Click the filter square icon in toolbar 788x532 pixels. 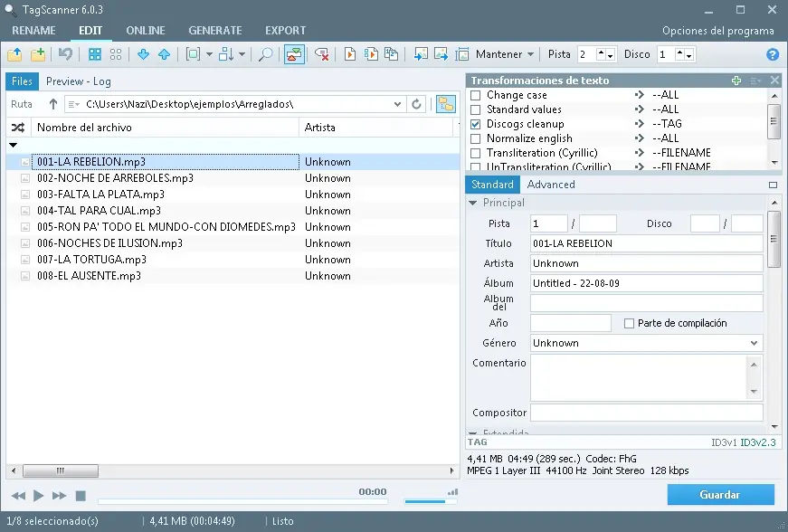[193, 54]
